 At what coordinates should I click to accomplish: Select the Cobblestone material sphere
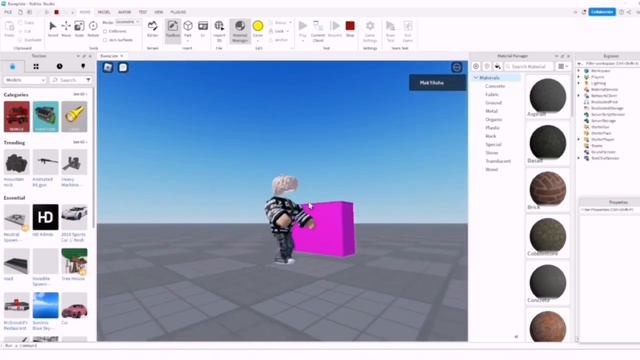coord(547,236)
